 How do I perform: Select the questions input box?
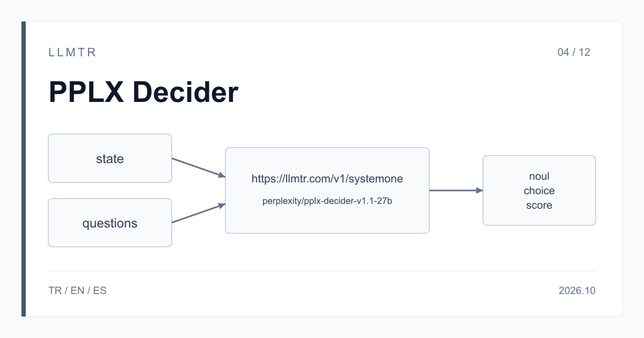point(110,223)
